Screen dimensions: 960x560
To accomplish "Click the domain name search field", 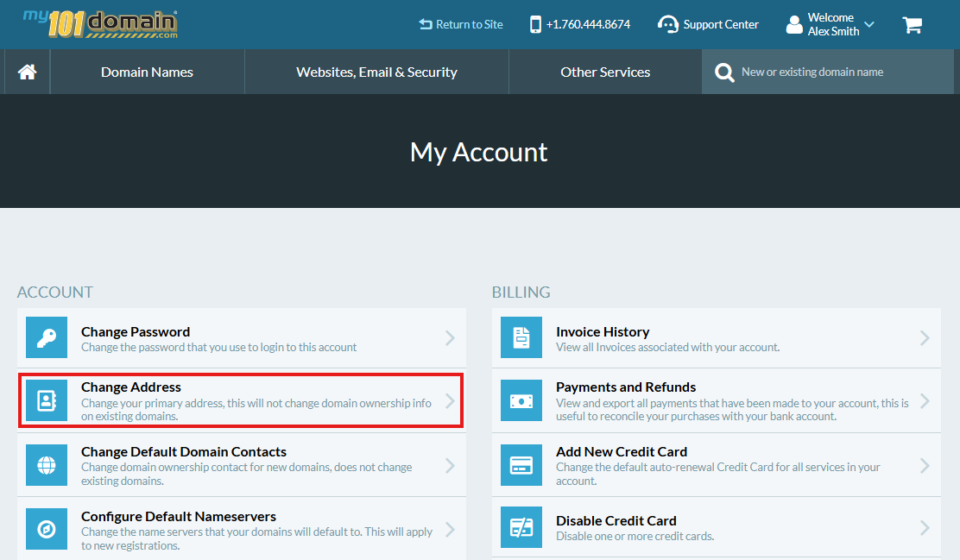I will [x=829, y=72].
